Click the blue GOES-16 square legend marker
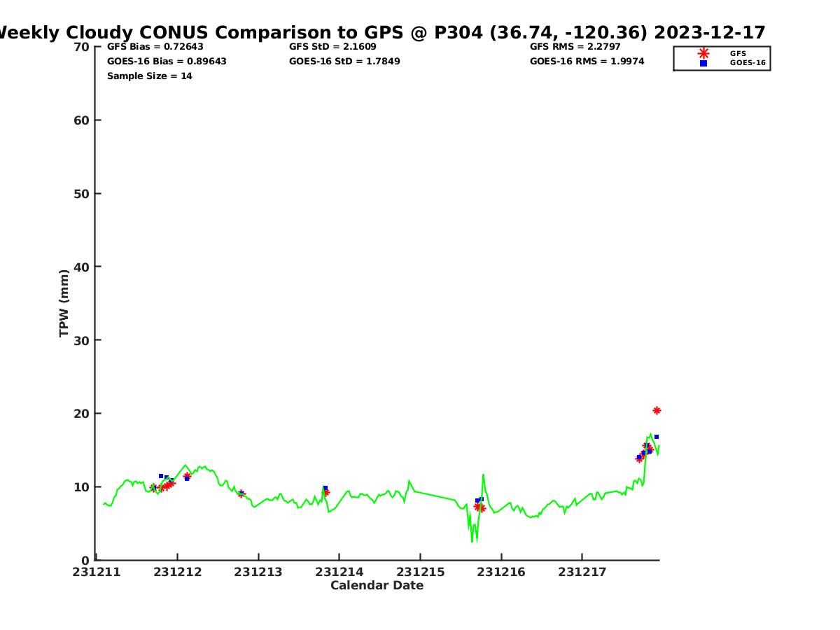Image resolution: width=840 pixels, height=630 pixels. pyautogui.click(x=703, y=63)
